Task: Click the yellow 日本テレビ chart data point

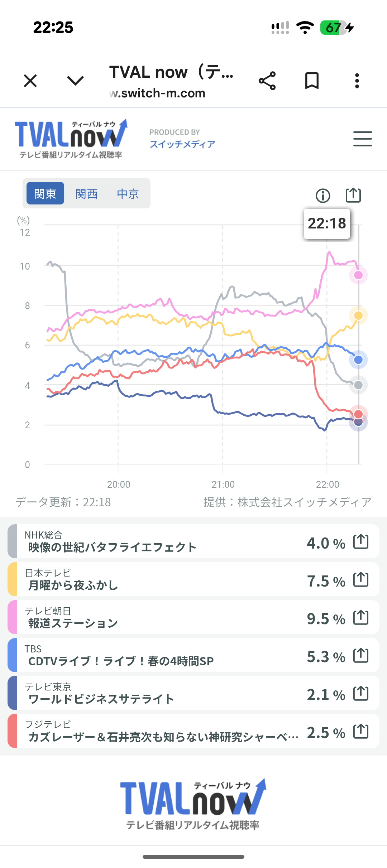Action: pyautogui.click(x=358, y=315)
